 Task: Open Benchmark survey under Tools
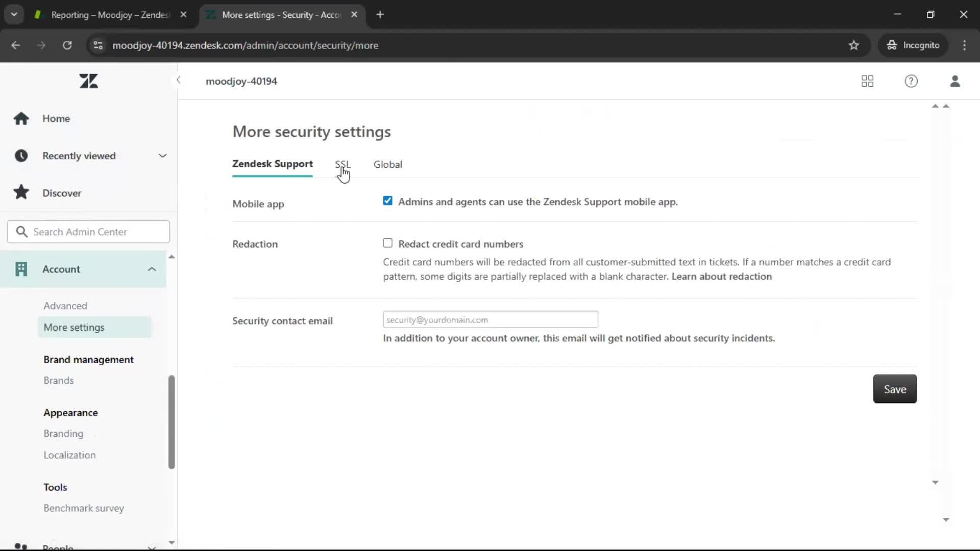point(84,508)
